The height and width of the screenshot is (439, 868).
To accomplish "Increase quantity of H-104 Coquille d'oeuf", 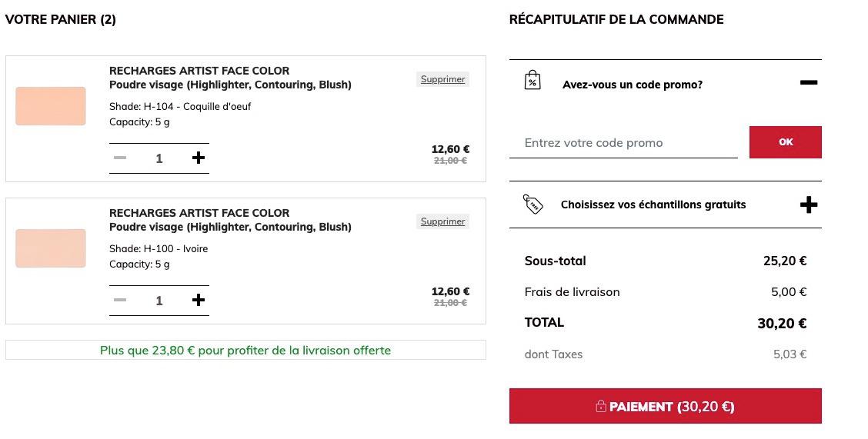I will point(199,158).
